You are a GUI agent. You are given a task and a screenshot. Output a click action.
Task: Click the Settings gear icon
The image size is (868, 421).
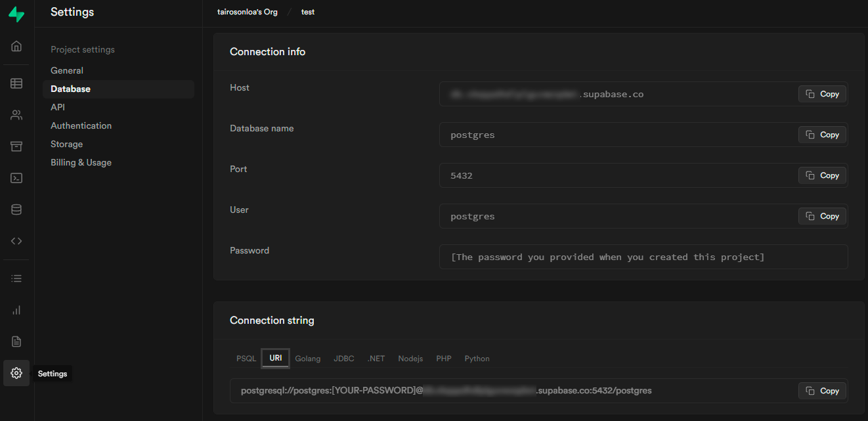[x=16, y=373]
